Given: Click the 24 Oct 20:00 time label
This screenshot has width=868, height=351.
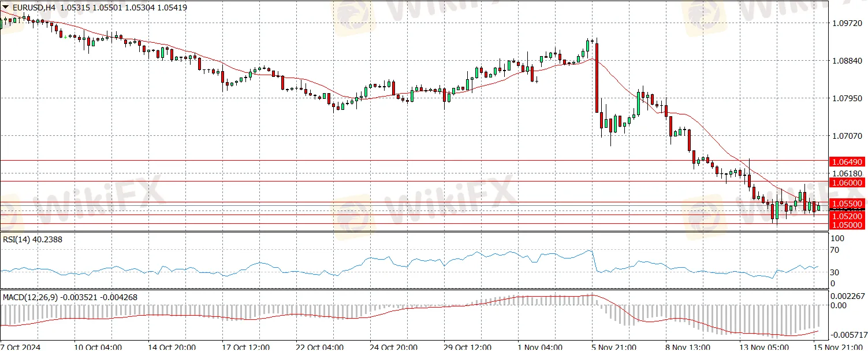Looking at the screenshot, I should point(395,347).
